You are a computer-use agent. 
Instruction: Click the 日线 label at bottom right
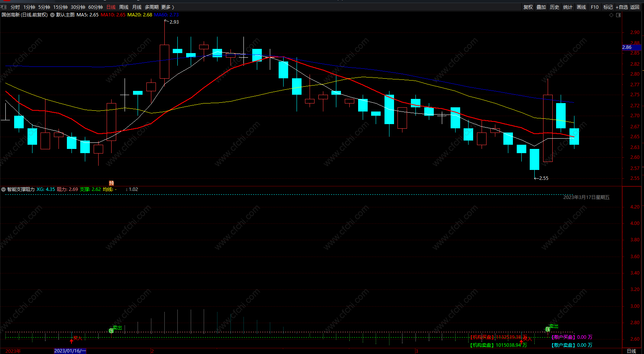pyautogui.click(x=631, y=351)
